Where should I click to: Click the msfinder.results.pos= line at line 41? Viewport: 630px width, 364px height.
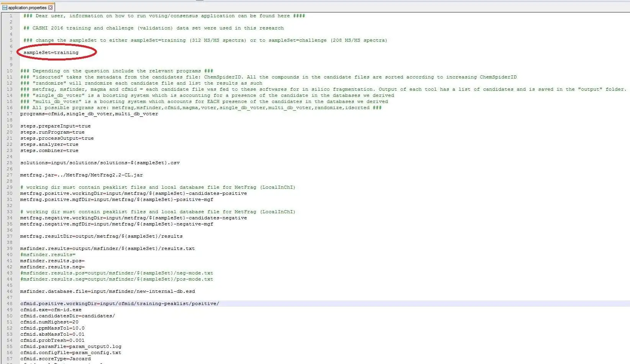point(52,261)
